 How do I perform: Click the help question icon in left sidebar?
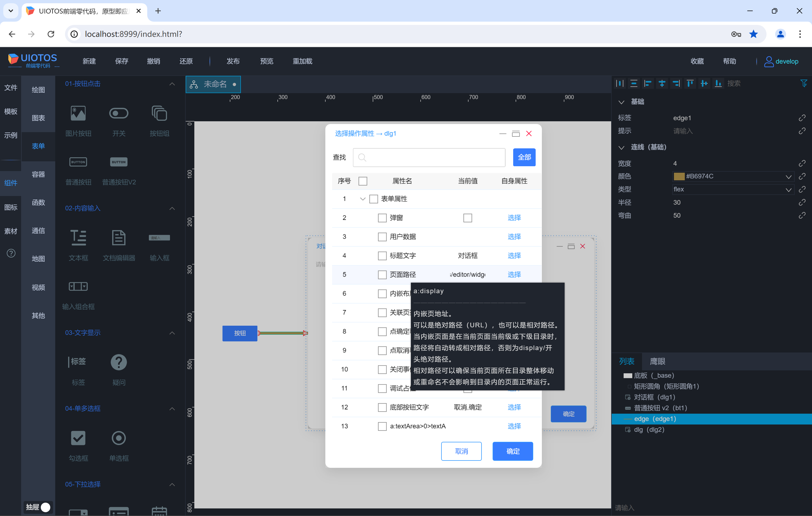pos(11,253)
